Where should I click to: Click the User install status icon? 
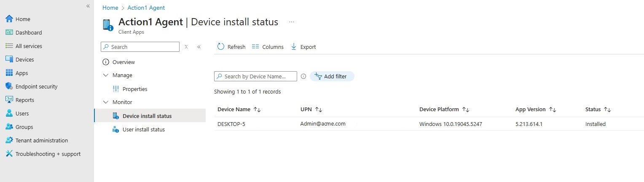click(116, 129)
